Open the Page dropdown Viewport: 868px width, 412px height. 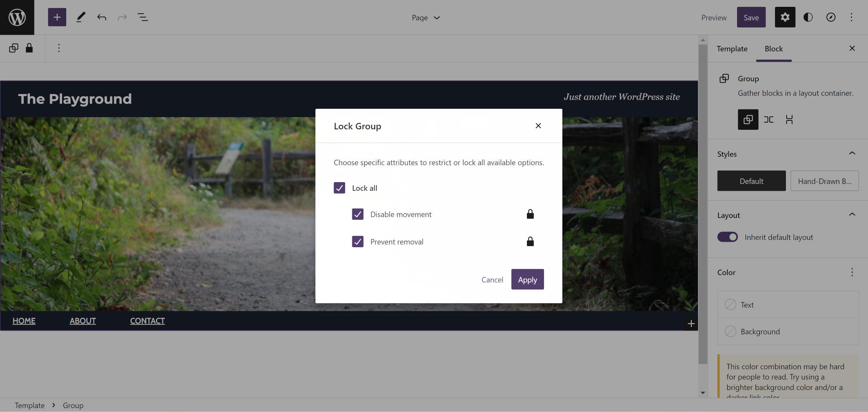426,17
